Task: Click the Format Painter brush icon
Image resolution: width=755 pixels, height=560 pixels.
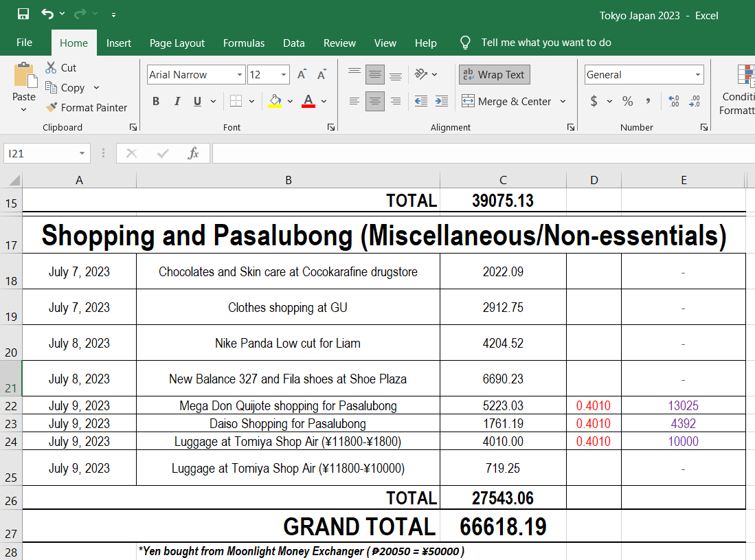Action: pyautogui.click(x=52, y=107)
